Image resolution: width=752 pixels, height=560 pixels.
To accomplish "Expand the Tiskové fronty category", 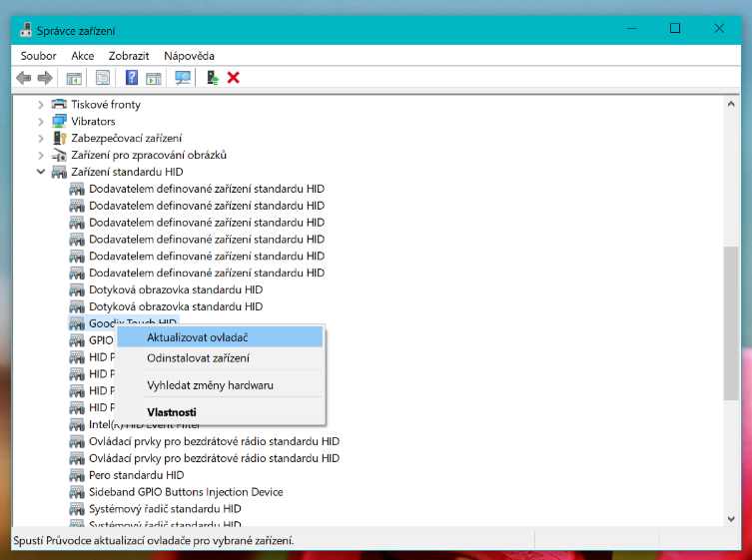I will (41, 105).
